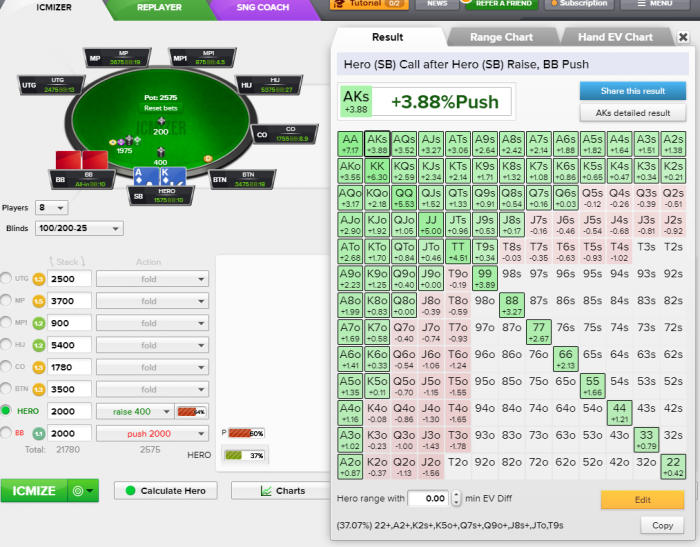Click the dealer button chip on table
This screenshot has width=700, height=547.
point(208,158)
